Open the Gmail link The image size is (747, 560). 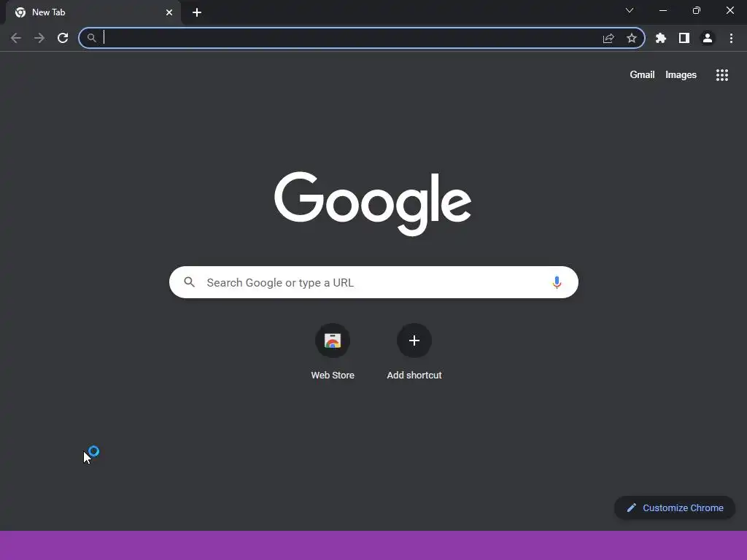pyautogui.click(x=642, y=75)
